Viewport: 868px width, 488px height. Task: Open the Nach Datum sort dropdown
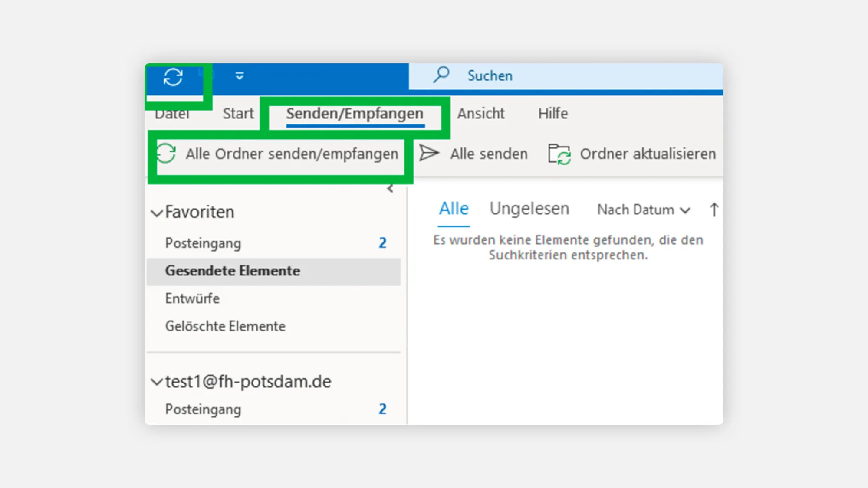643,210
